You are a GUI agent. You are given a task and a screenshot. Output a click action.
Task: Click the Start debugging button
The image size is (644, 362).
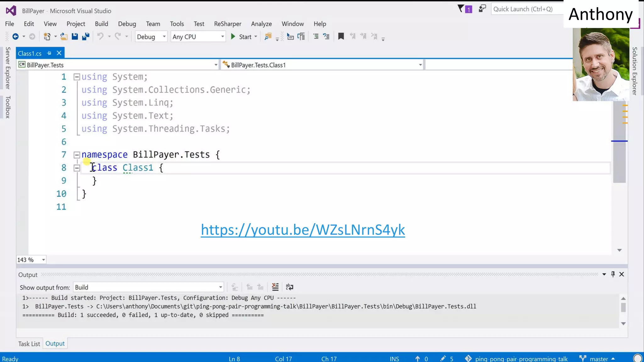click(241, 37)
